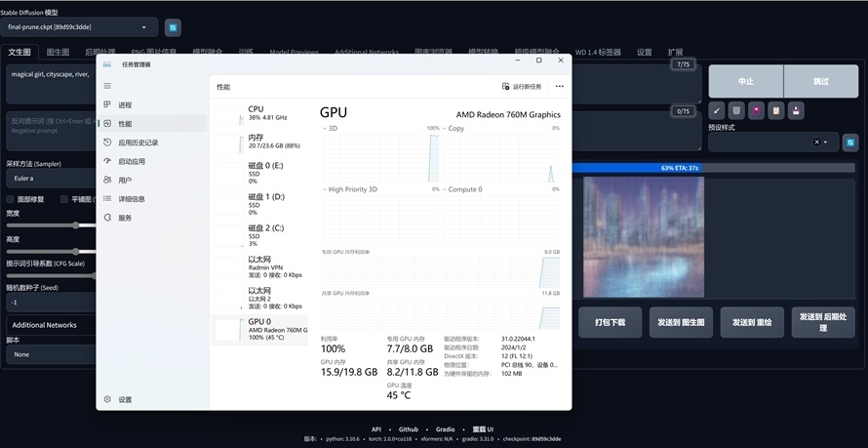The height and width of the screenshot is (448, 868).
Task: Open the 脚本 None dropdown
Action: [x=51, y=354]
